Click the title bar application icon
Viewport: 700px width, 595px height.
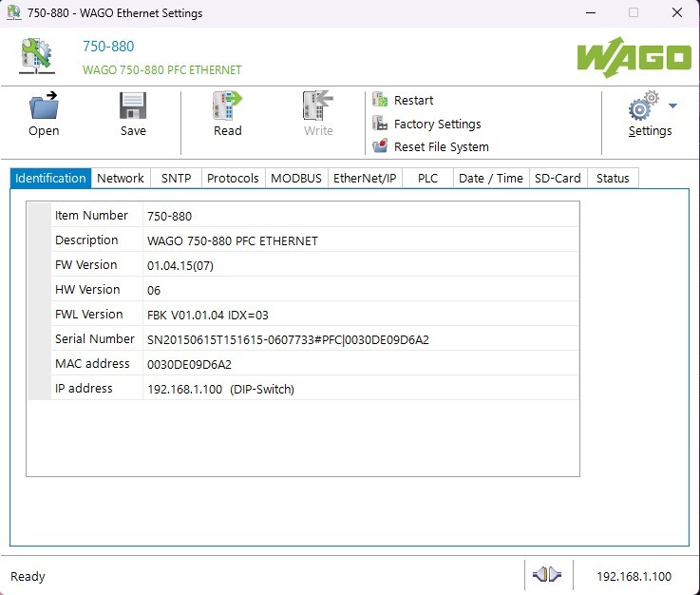[x=14, y=12]
